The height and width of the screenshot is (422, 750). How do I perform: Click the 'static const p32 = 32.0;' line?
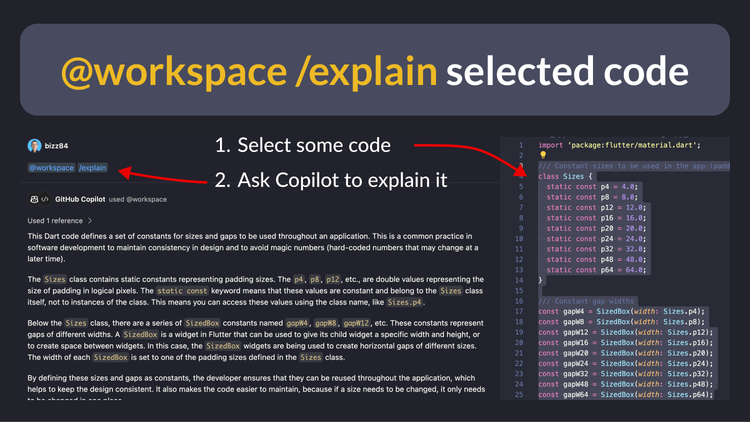click(596, 249)
